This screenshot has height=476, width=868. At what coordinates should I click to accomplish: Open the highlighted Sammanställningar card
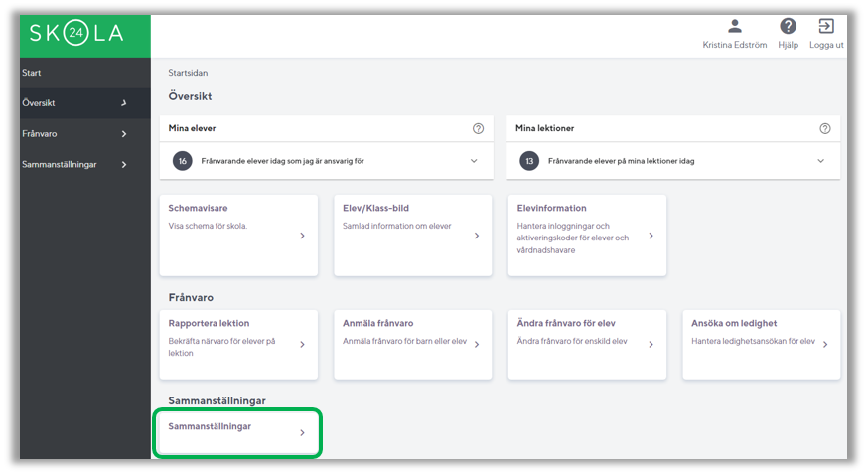click(238, 432)
